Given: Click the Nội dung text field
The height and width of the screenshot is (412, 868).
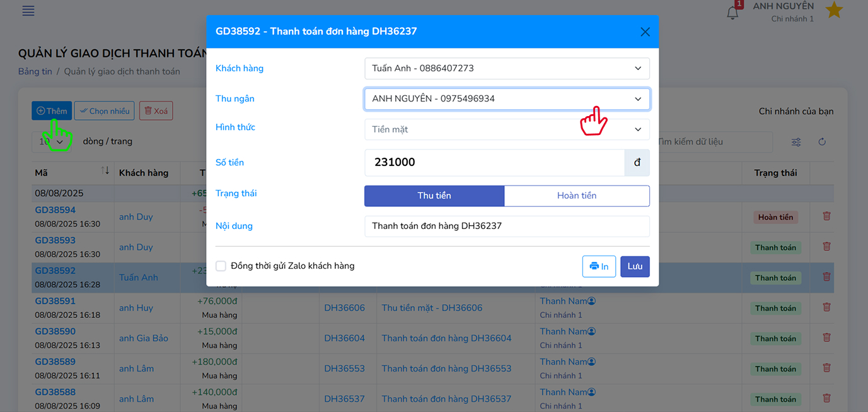Looking at the screenshot, I should tap(507, 226).
